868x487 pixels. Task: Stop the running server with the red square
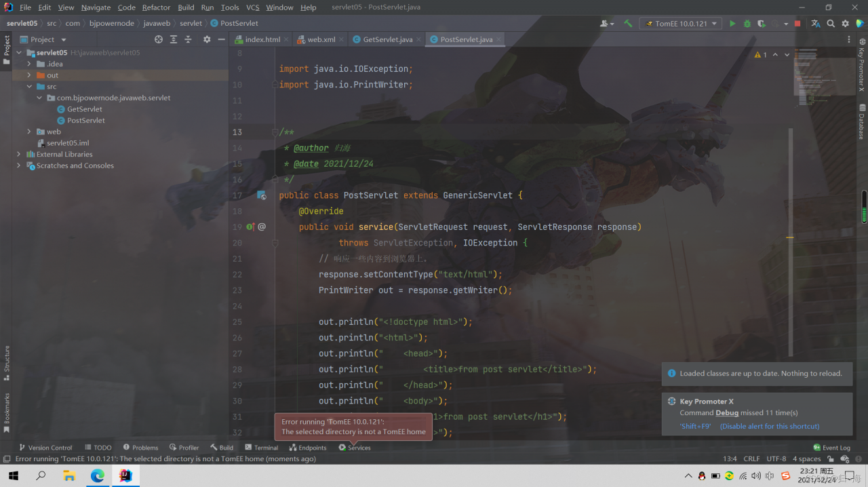[x=797, y=24]
